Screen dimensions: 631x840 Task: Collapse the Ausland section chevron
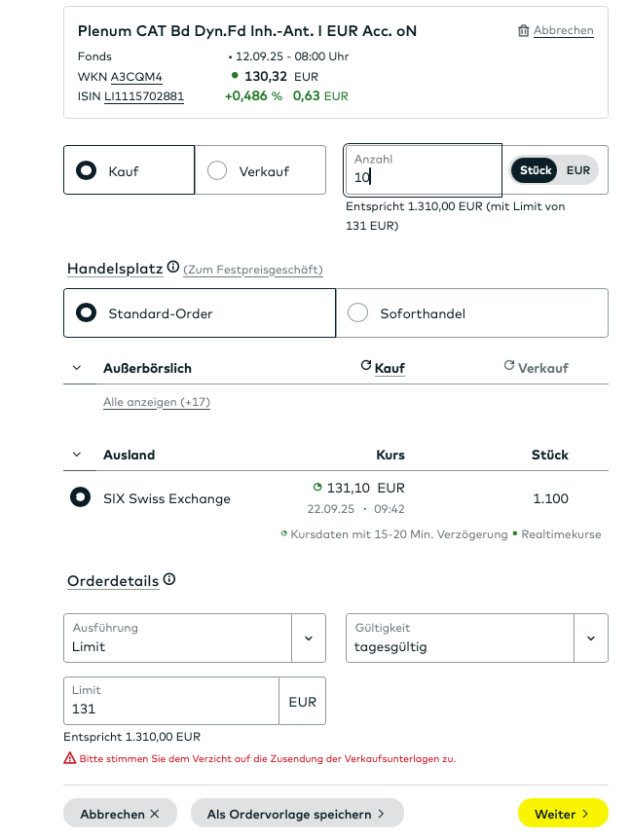(x=77, y=455)
